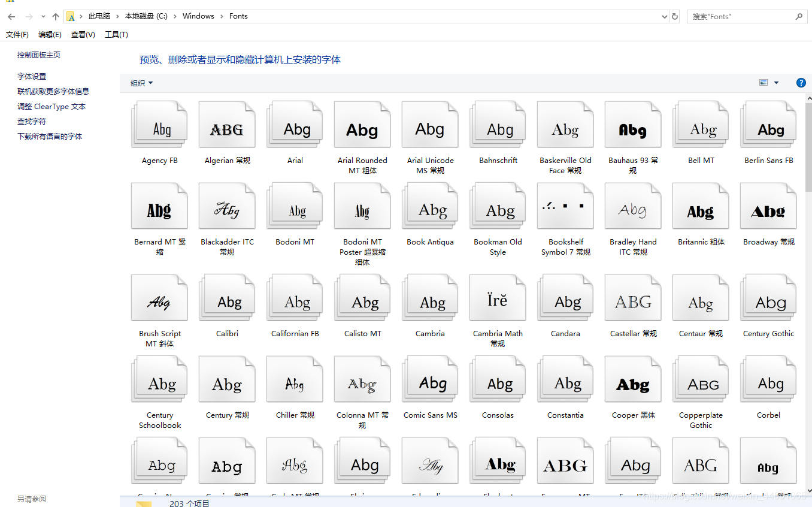The width and height of the screenshot is (812, 507).
Task: Select the Consolas font icon
Action: point(498,379)
